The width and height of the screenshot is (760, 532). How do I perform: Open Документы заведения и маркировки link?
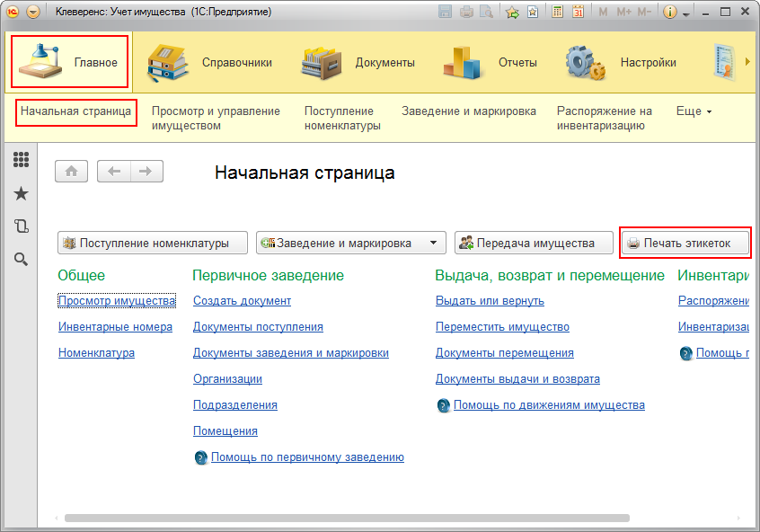[291, 352]
